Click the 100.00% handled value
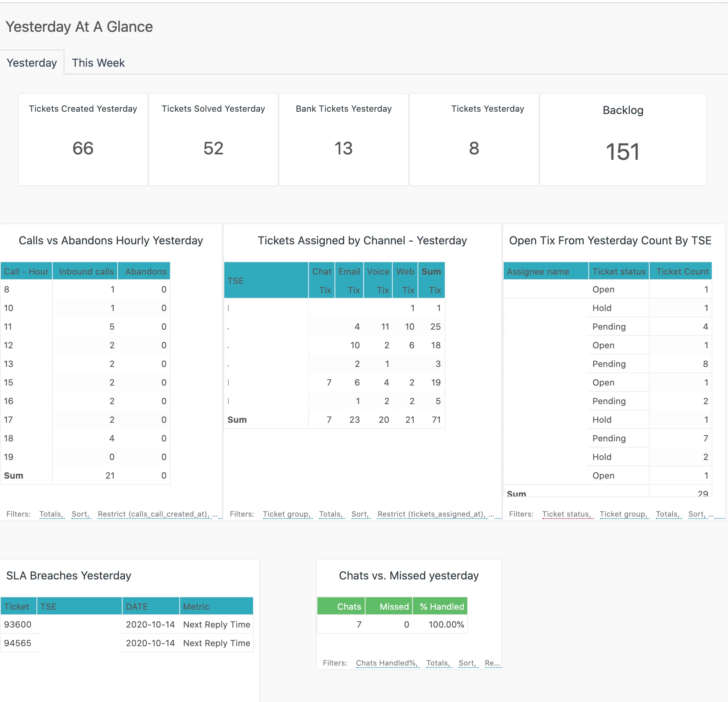This screenshot has width=728, height=702. coord(446,624)
